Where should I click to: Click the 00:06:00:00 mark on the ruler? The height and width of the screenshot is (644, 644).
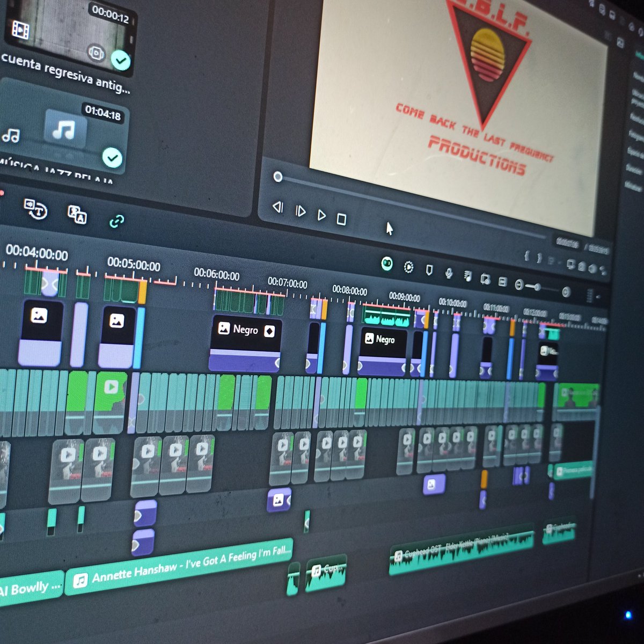(216, 274)
